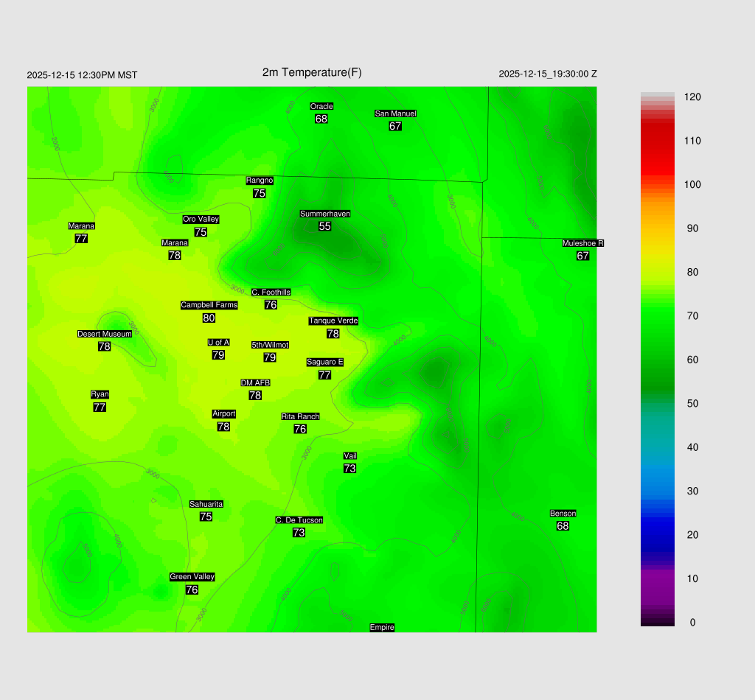Viewport: 755px width, 700px height.
Task: Select the Muleshoe R station label
Action: tap(583, 243)
